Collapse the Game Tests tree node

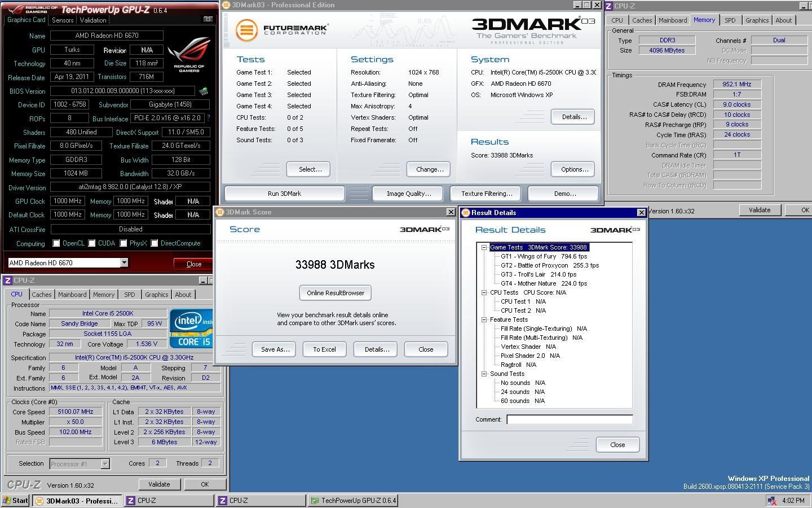[484, 247]
